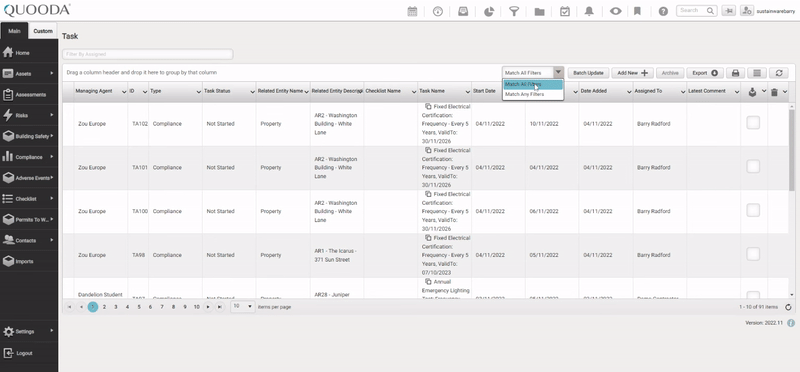800x372 pixels.
Task: Open Task Status column filter arrow
Action: (x=253, y=92)
